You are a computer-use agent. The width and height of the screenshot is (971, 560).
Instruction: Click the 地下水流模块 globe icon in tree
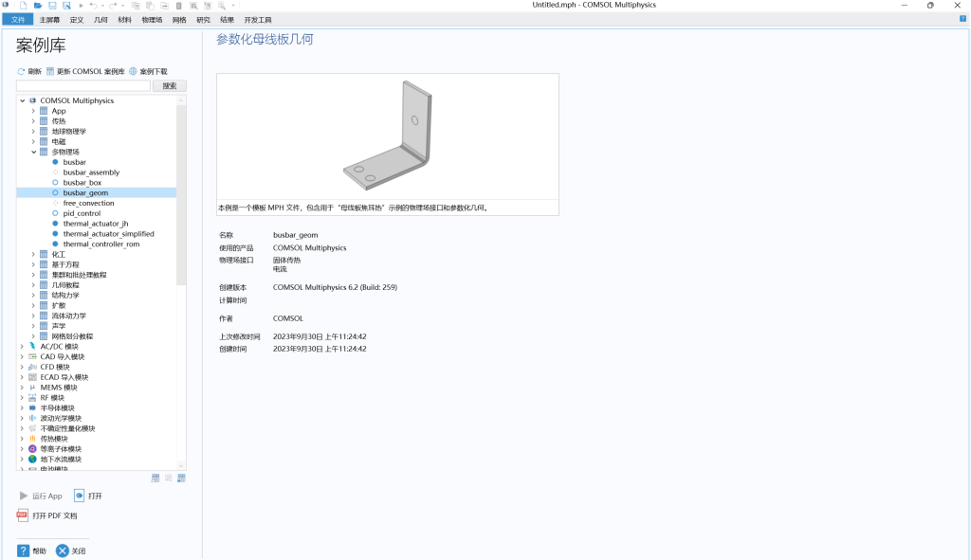[32, 460]
